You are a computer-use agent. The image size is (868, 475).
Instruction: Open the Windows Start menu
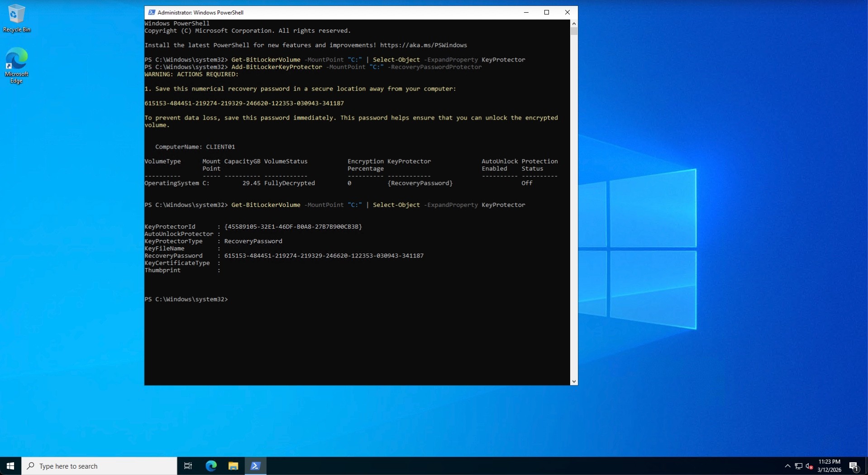point(10,466)
